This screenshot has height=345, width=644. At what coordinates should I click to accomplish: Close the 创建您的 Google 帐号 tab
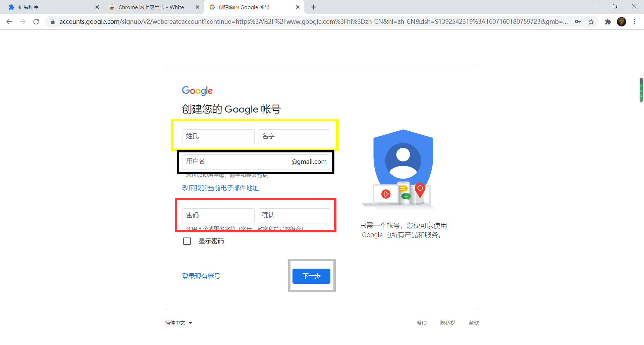coord(298,7)
